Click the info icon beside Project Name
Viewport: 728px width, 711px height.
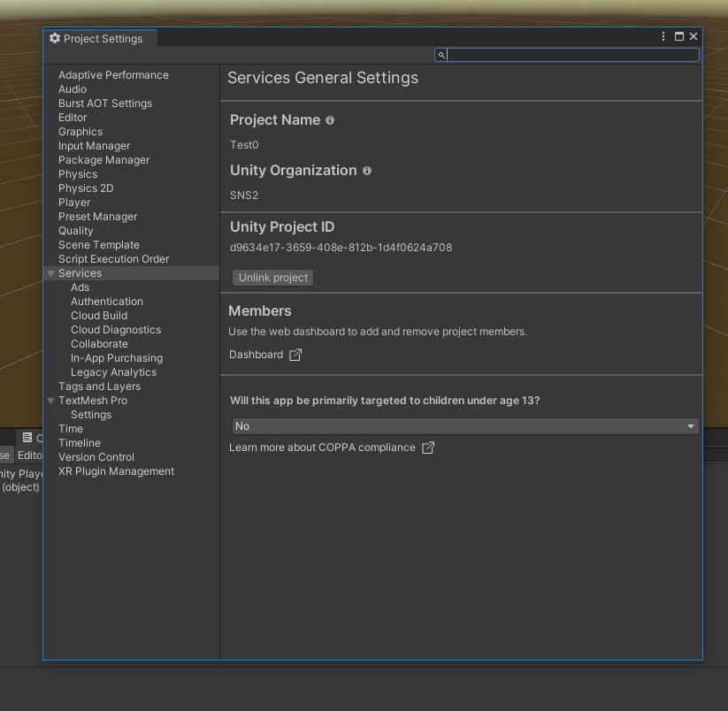[329, 120]
